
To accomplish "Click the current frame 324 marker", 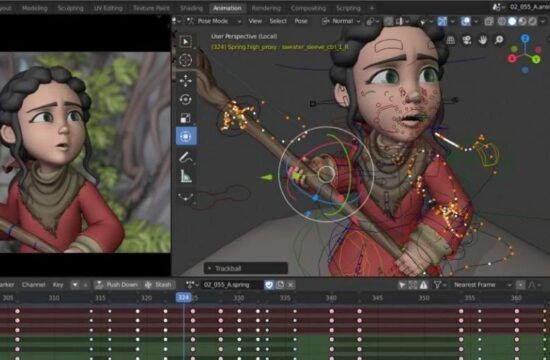I will click(183, 298).
